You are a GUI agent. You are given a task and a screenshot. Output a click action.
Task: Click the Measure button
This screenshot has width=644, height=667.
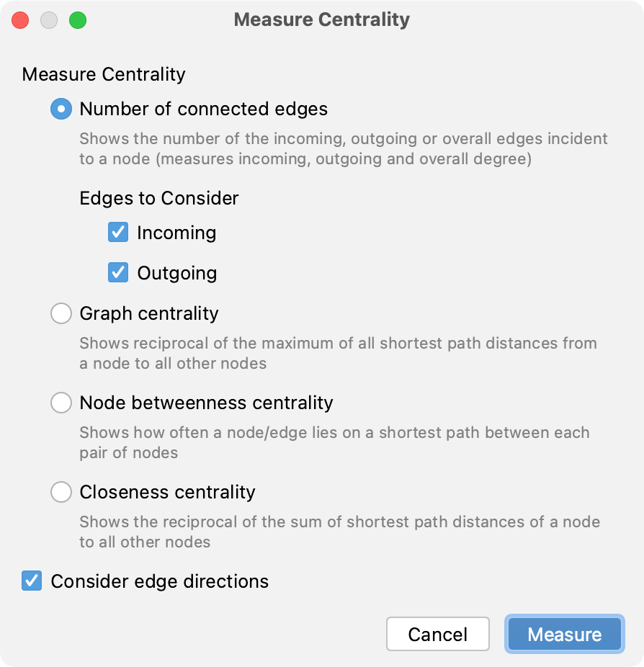click(x=564, y=635)
